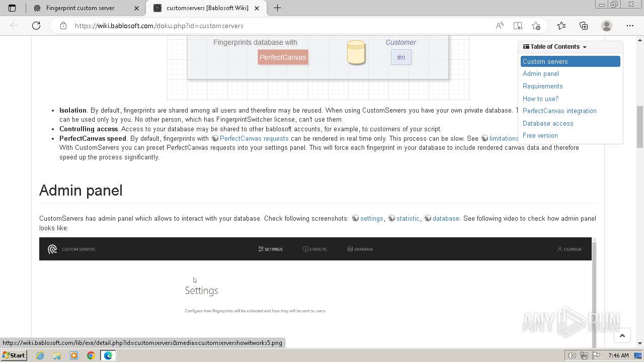This screenshot has height=362, width=644.
Task: Select Custom servers in table of contents
Action: click(571, 61)
